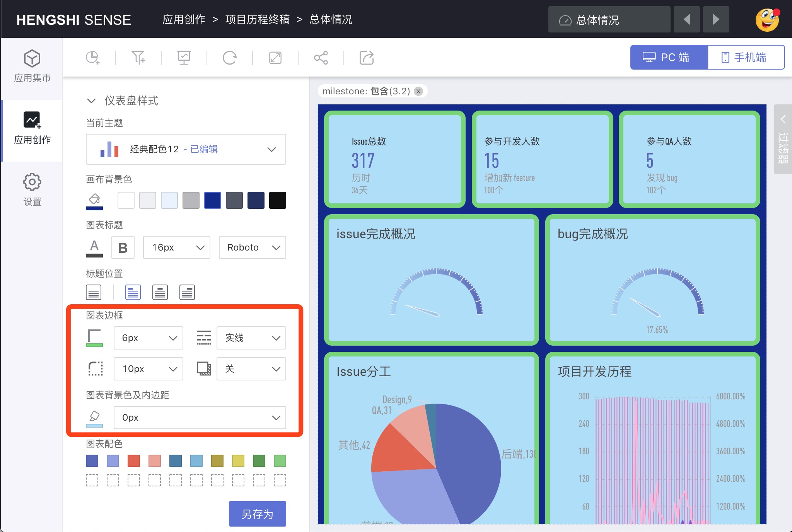Toggle bold for chart title
This screenshot has height=532, width=792.
[x=123, y=247]
